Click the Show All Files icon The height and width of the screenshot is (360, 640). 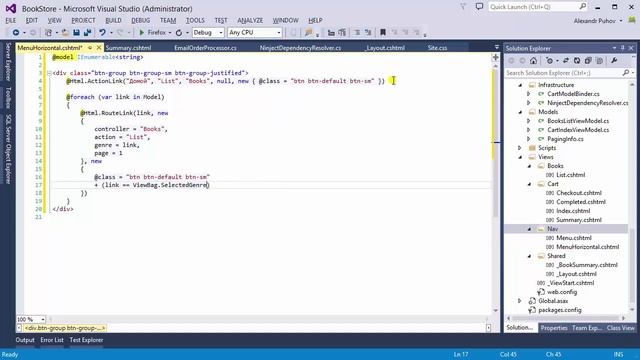coord(599,61)
